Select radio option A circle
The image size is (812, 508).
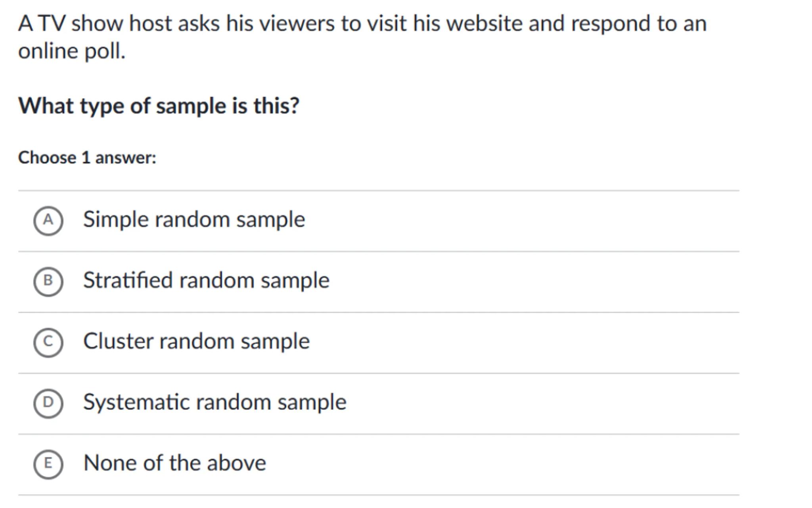[48, 221]
